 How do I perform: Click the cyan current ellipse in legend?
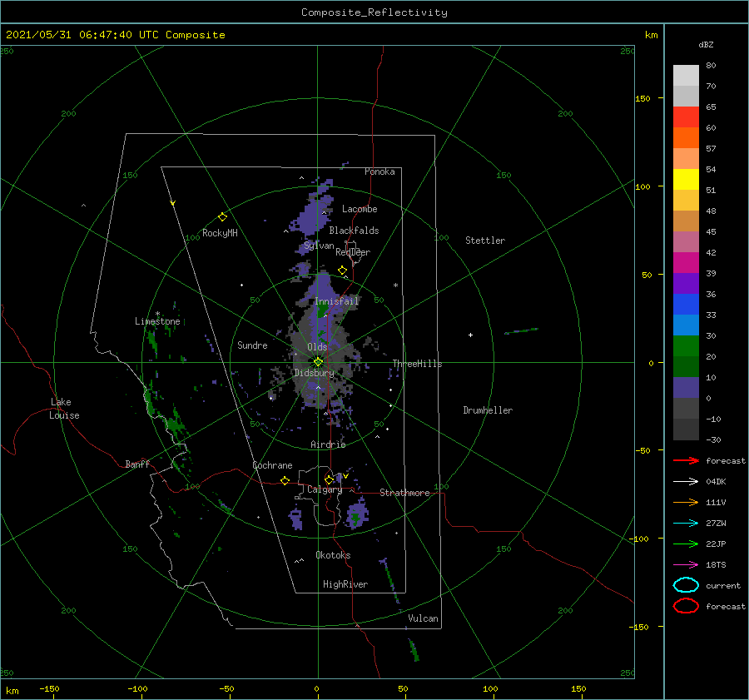[686, 585]
